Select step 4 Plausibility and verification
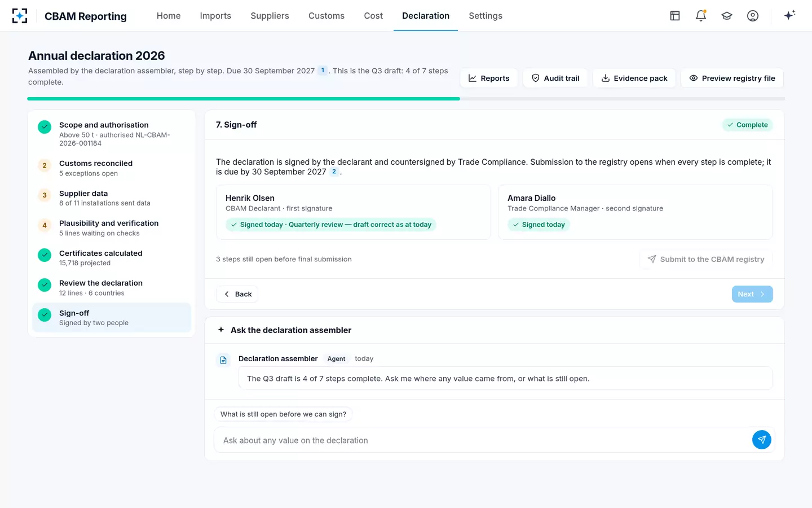Screen dimensions: 812x508 point(112,228)
